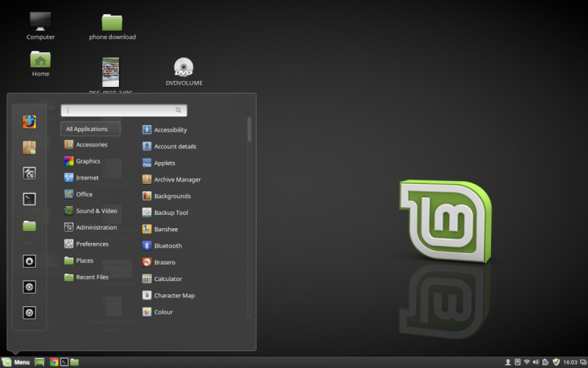588x368 pixels.
Task: Launch Firefox from menu favorites
Action: (x=29, y=122)
